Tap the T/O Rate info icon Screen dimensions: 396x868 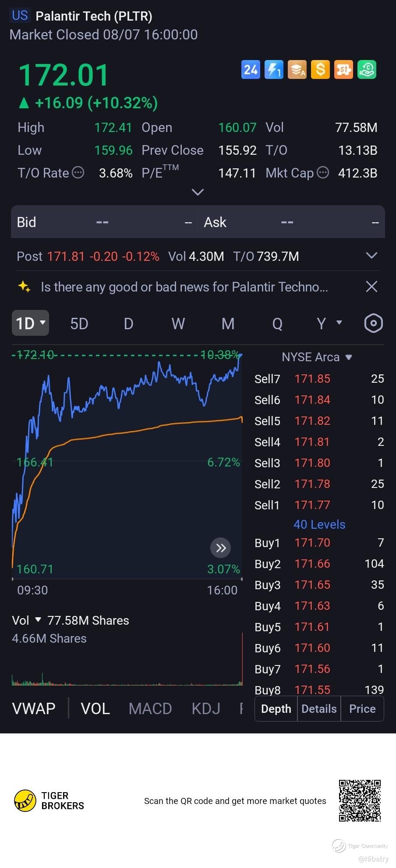pyautogui.click(x=78, y=173)
